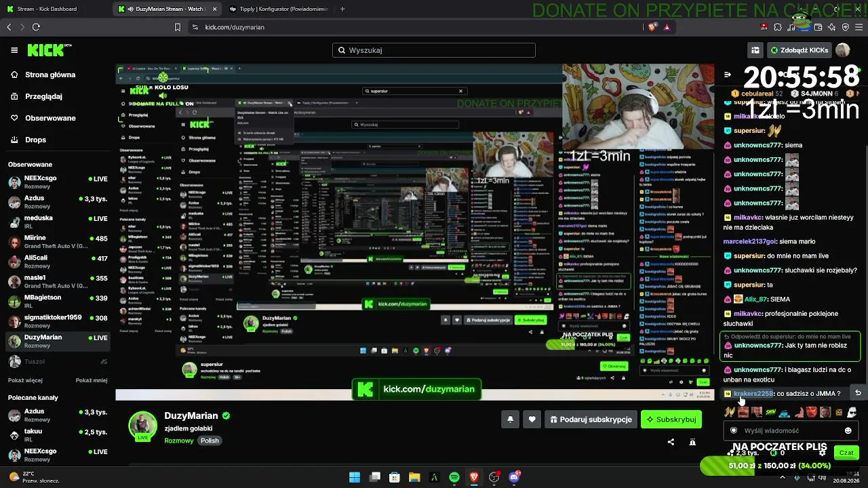Reply to krakers2258 chat message
This screenshot has height=488, width=868.
pyautogui.click(x=858, y=393)
